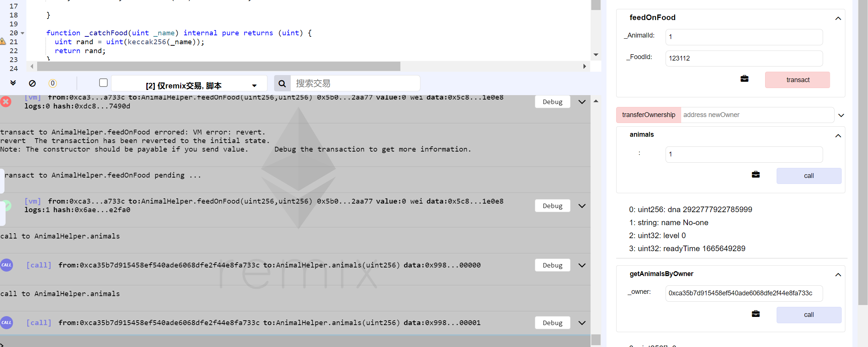
Task: Click the transferOwnership button
Action: (x=648, y=115)
